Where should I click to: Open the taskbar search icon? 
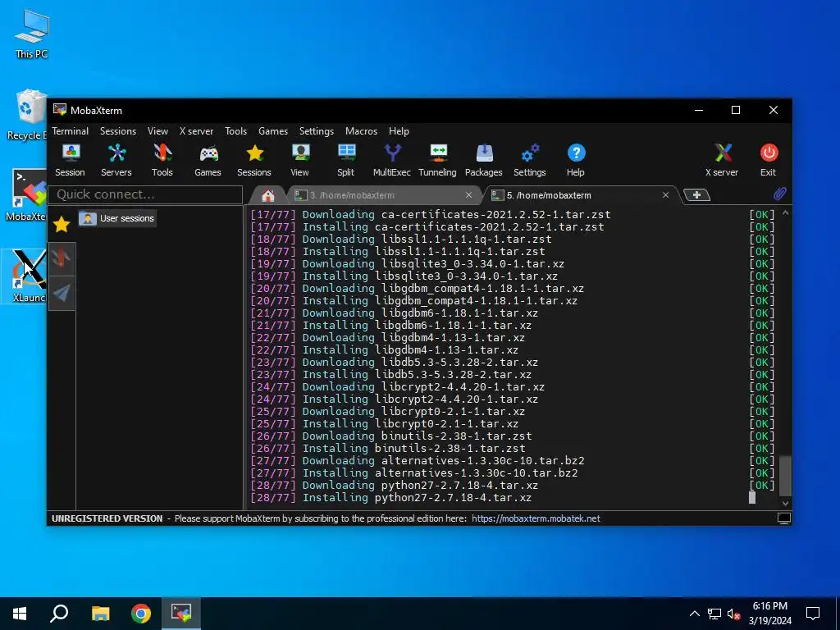(x=59, y=614)
